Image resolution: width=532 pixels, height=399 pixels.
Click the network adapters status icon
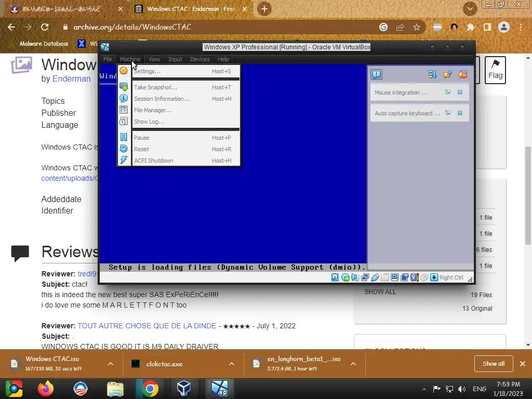point(365,277)
